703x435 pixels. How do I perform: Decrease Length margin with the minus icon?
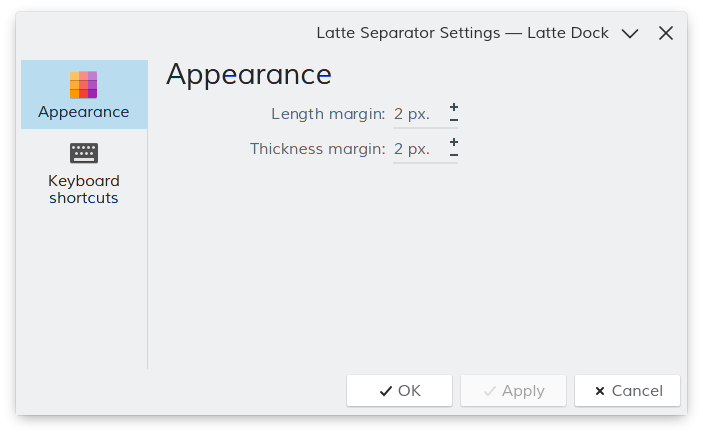[454, 120]
